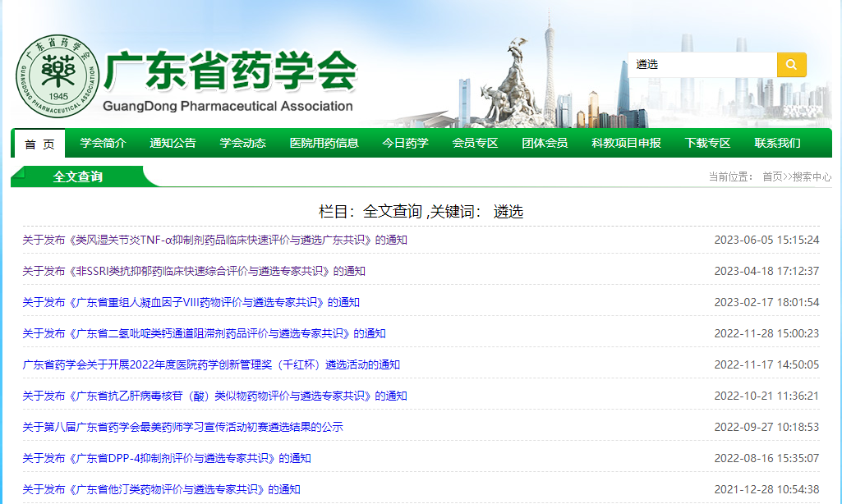Open the 第八届最美药师初赛遴选结果 announcement
Viewport: 842px width, 504px height.
182,427
